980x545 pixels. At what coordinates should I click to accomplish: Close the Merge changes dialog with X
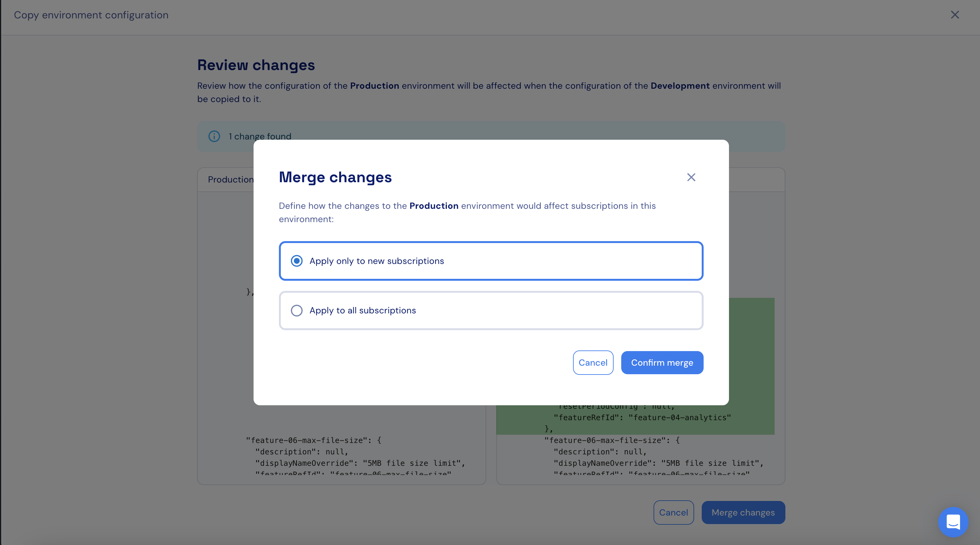691,177
